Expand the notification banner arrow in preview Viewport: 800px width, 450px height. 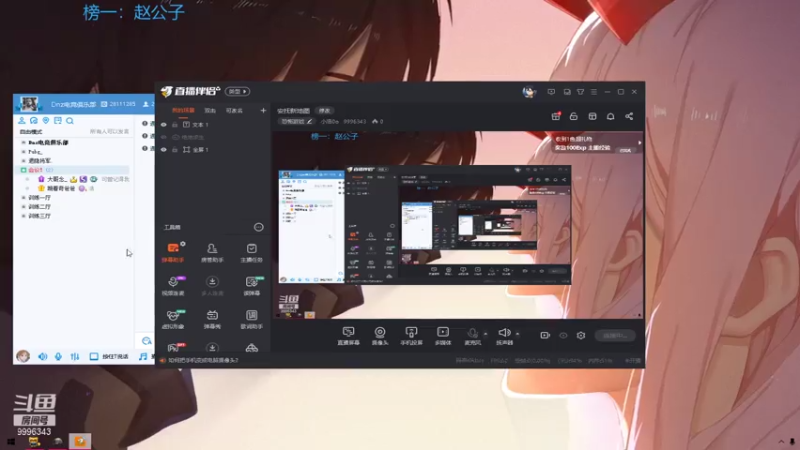639,143
